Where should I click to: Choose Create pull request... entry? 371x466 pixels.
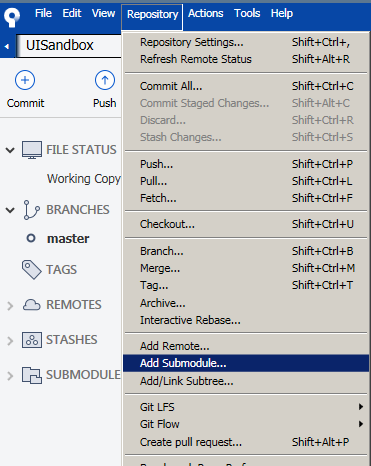(246, 442)
